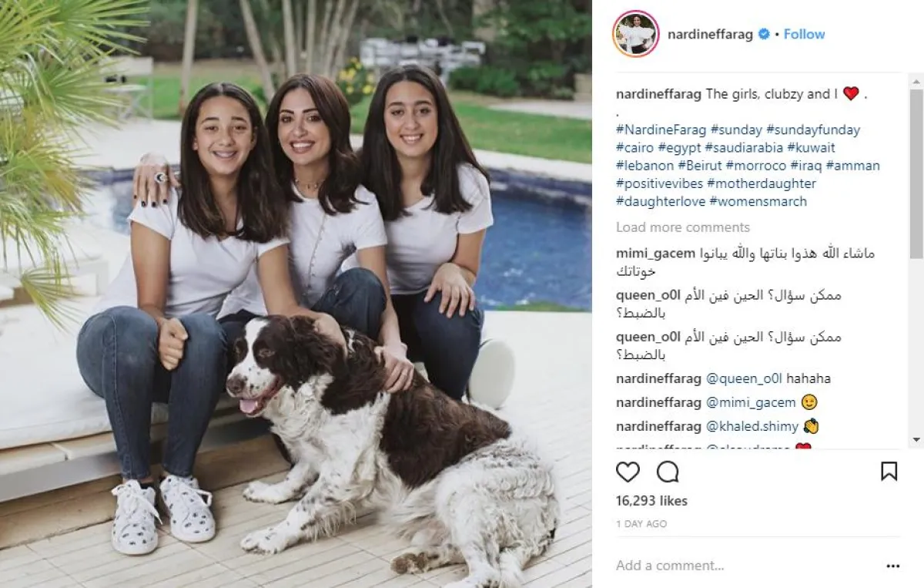Follow the nardineffarag account

pyautogui.click(x=804, y=34)
